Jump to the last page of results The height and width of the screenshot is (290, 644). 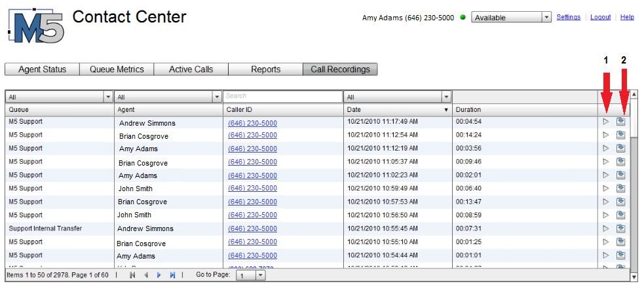pyautogui.click(x=172, y=275)
